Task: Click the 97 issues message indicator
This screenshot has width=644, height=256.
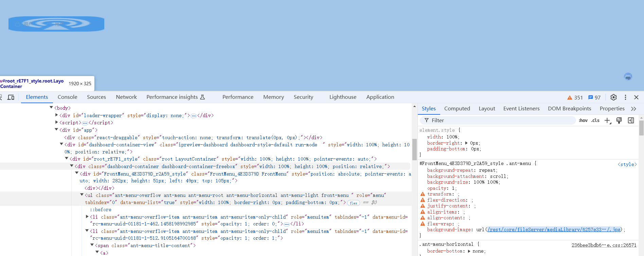Action: (x=594, y=97)
